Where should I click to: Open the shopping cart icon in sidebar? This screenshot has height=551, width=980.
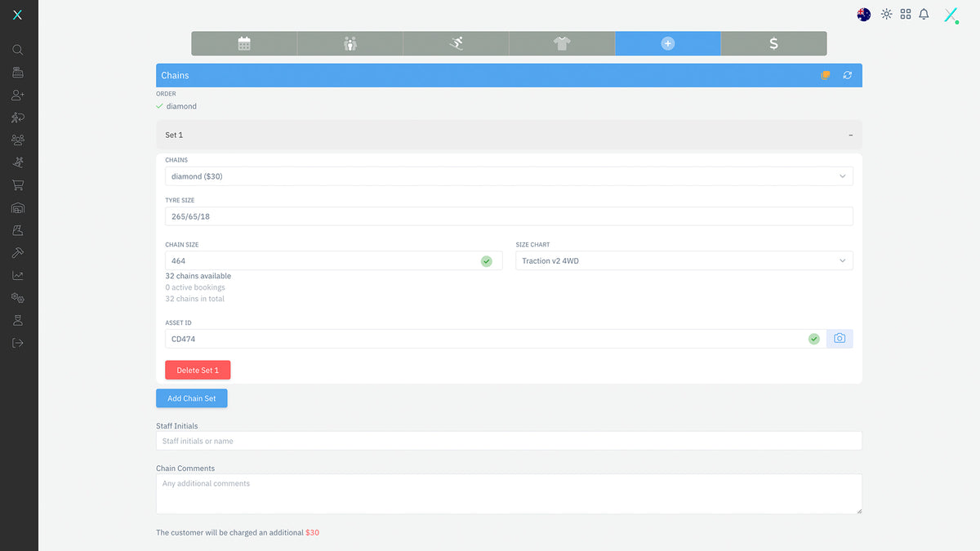18,185
